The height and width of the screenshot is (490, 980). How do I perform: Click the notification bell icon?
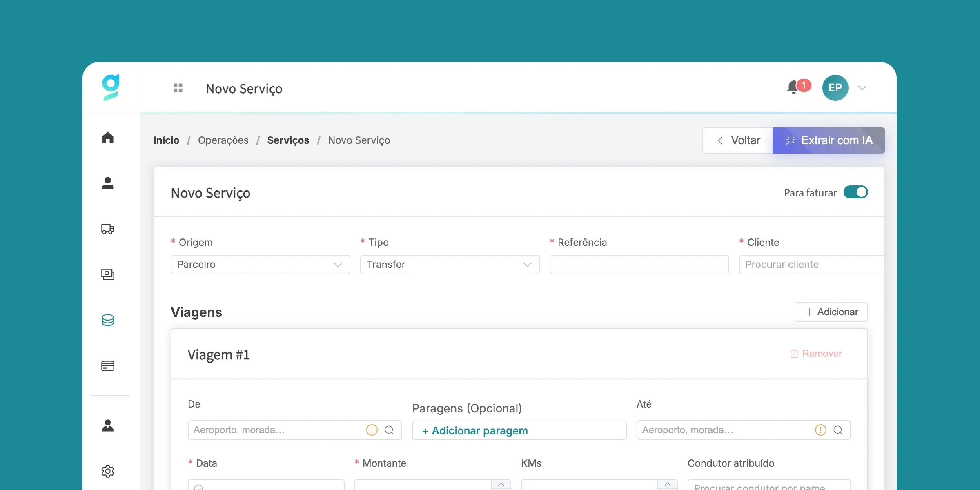[x=793, y=87]
